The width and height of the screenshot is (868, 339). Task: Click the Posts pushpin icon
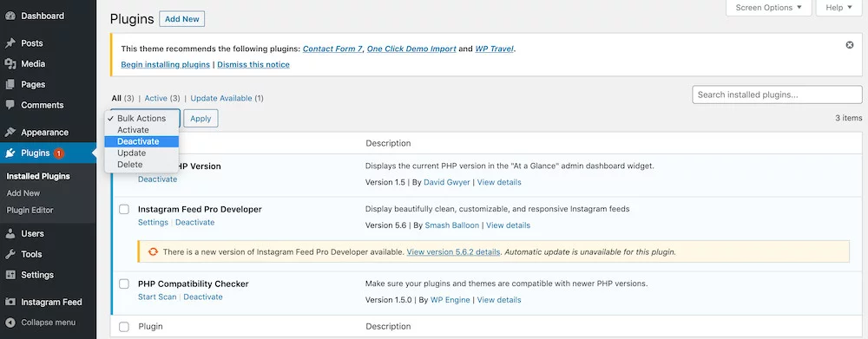click(x=10, y=43)
